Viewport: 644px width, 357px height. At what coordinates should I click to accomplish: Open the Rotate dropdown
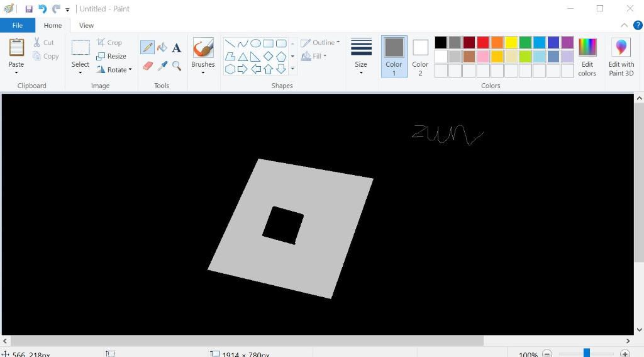pyautogui.click(x=114, y=69)
